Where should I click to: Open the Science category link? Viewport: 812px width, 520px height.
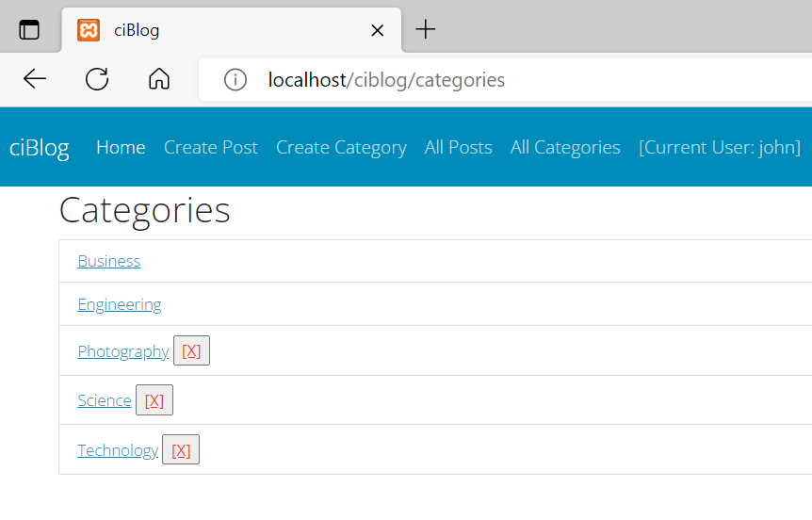point(105,400)
